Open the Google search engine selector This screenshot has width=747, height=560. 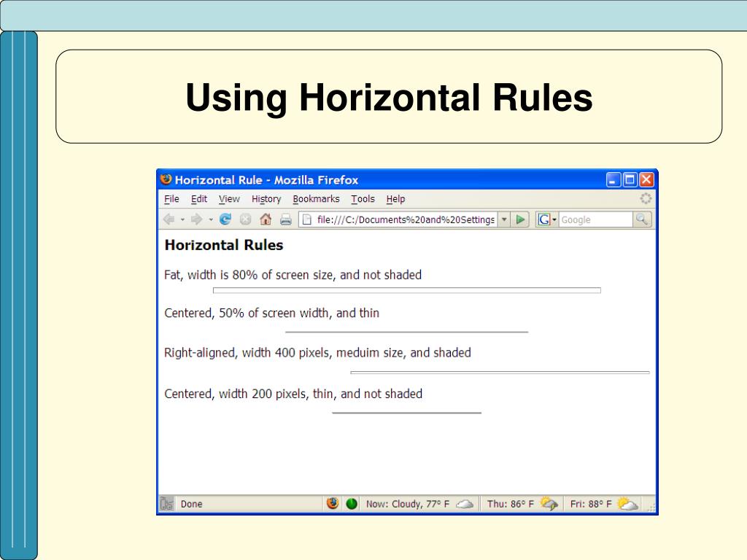[547, 219]
